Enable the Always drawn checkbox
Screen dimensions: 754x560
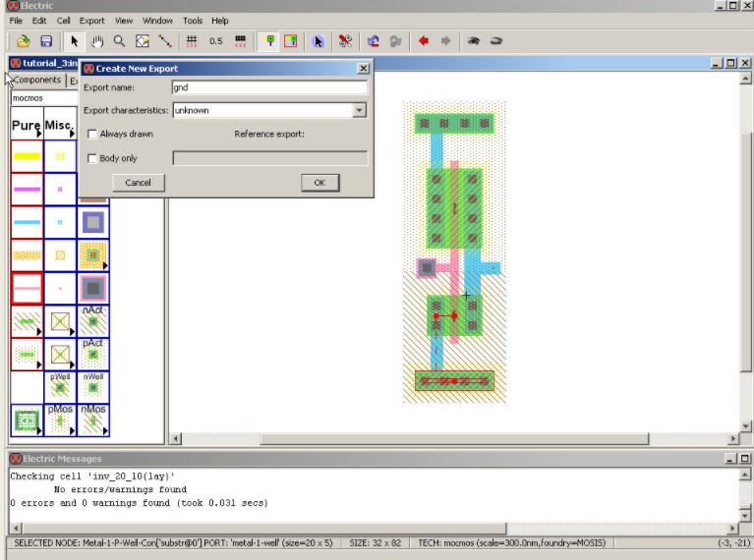(x=92, y=134)
